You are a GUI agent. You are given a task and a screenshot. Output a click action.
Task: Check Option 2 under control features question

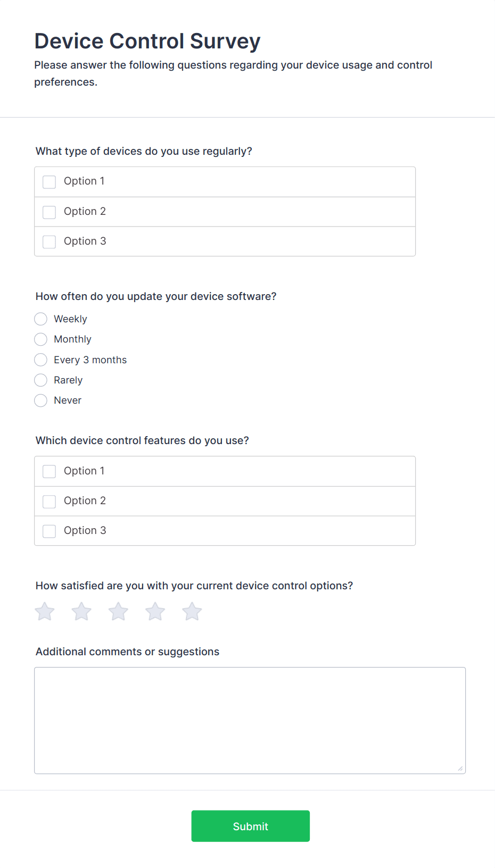(49, 502)
